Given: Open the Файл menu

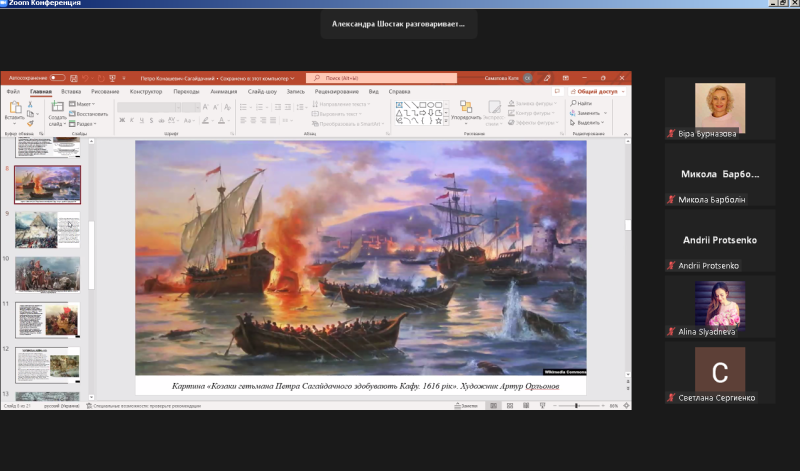Looking at the screenshot, I should [13, 92].
